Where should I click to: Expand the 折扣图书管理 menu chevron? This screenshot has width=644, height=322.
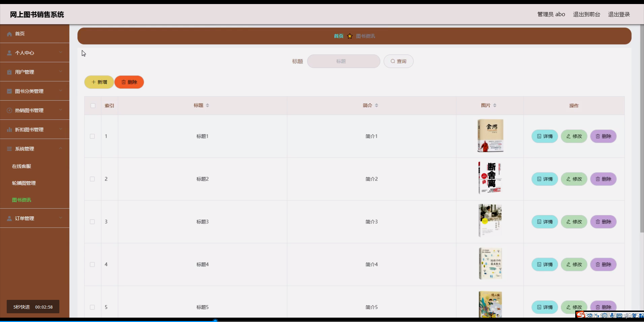[61, 129]
